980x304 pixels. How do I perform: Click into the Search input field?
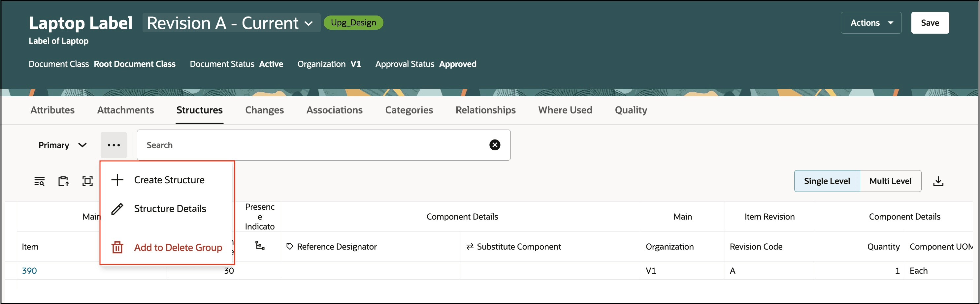312,145
